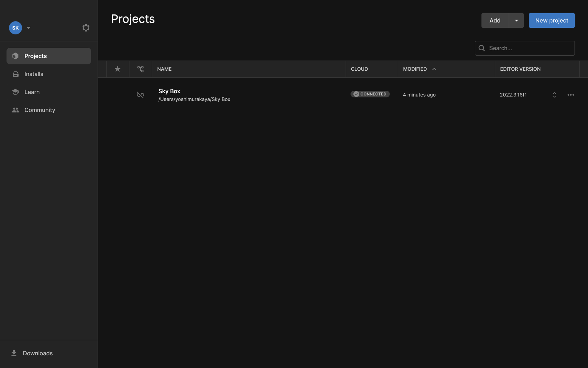Go to Installs section
Screen dimensions: 588x368
point(49,74)
